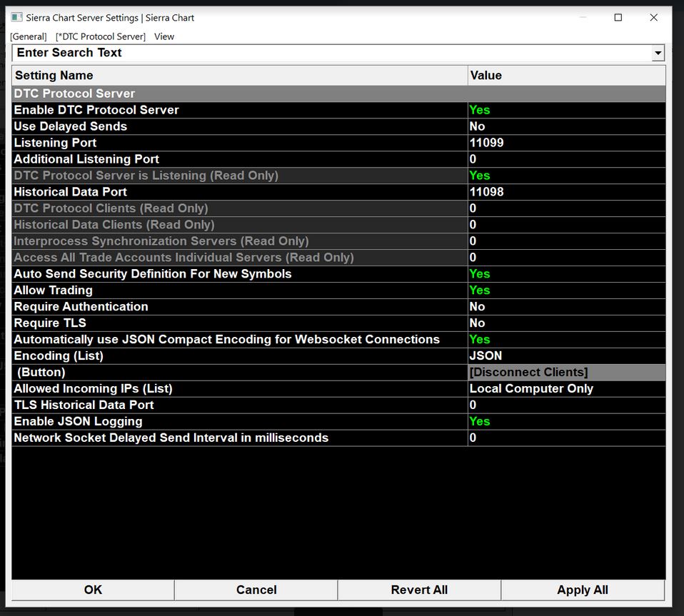
Task: Open the View menu
Action: [164, 36]
